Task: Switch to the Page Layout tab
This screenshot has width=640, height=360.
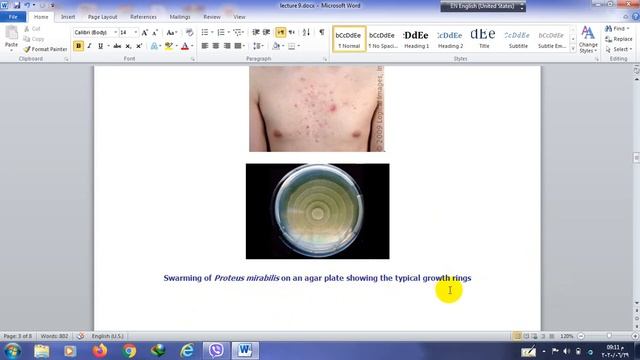Action: 102,17
